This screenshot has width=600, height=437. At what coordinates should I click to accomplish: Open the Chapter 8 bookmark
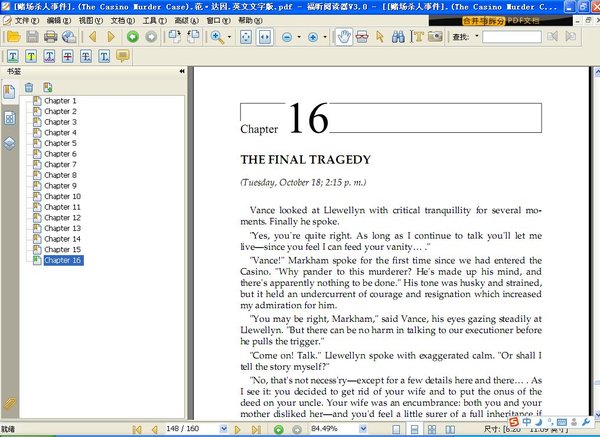[x=60, y=175]
